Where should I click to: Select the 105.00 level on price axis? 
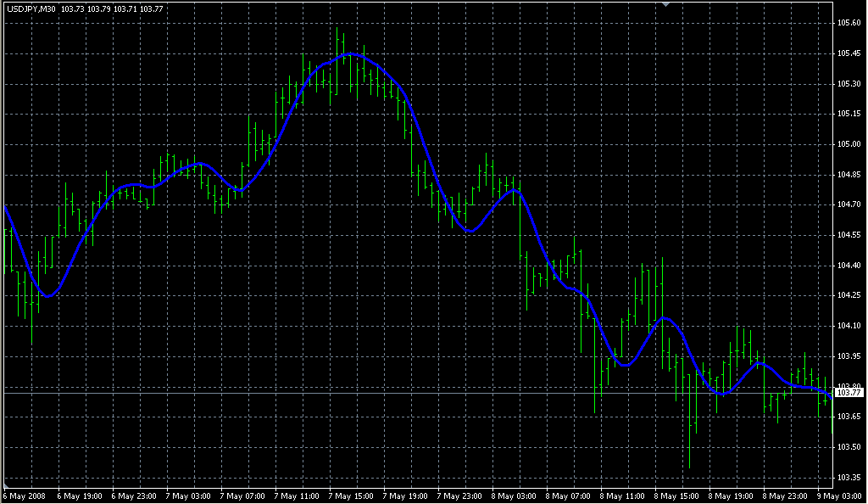point(848,144)
